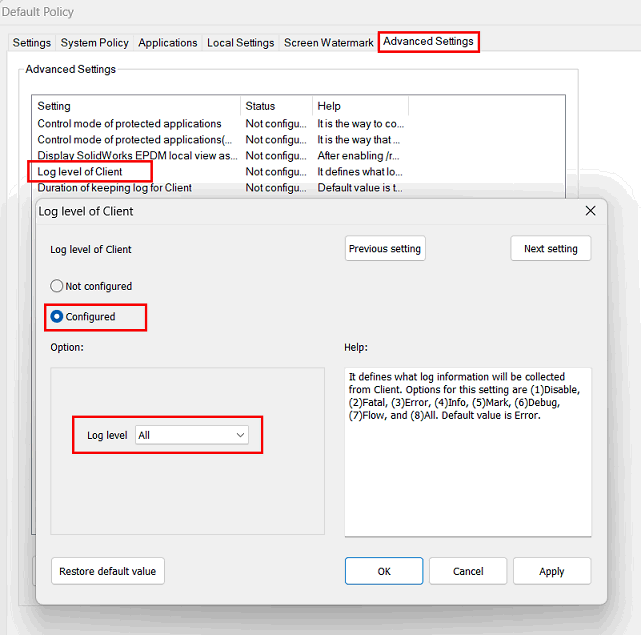The image size is (641, 635).
Task: Go to the Screen Watermark tab
Action: 328,43
